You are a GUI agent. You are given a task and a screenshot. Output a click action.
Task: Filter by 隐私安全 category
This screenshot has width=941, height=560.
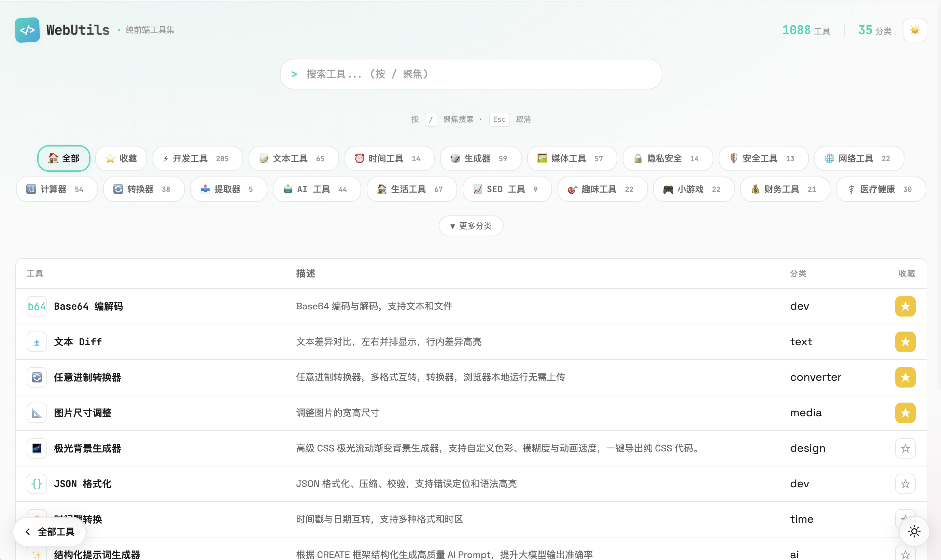pyautogui.click(x=668, y=158)
